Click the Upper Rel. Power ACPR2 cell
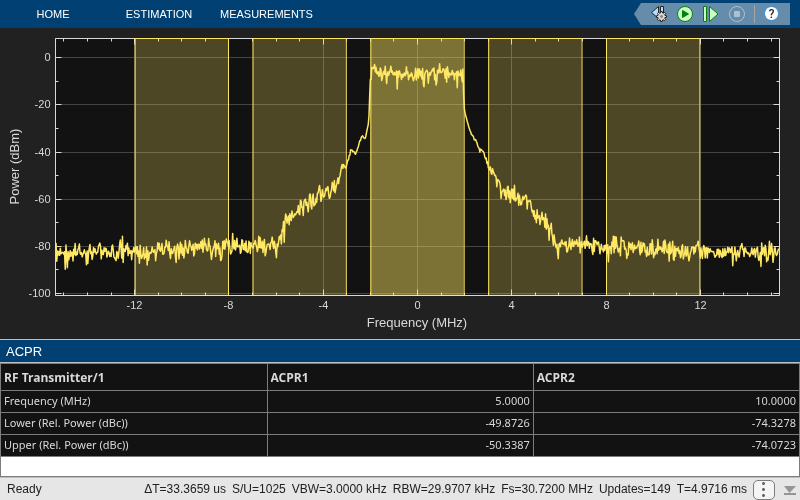 666,445
